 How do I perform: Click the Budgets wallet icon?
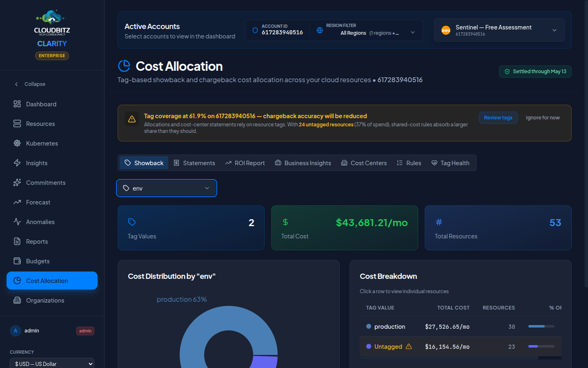point(17,261)
